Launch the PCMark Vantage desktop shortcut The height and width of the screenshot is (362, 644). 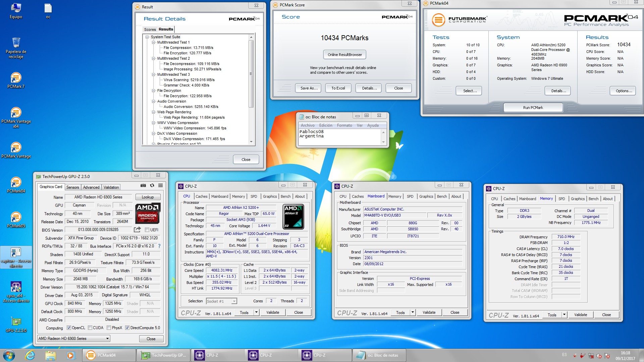pyautogui.click(x=16, y=150)
